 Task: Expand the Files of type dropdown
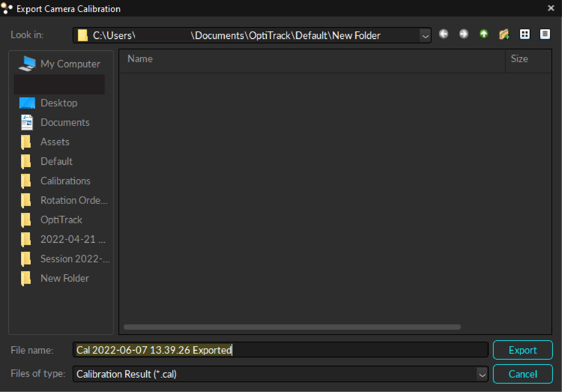482,375
